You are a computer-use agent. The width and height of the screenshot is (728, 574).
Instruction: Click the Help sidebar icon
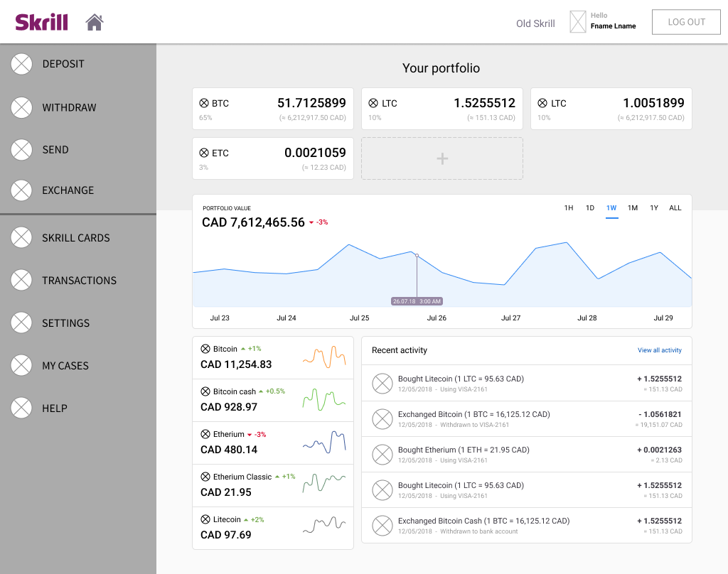tap(21, 408)
